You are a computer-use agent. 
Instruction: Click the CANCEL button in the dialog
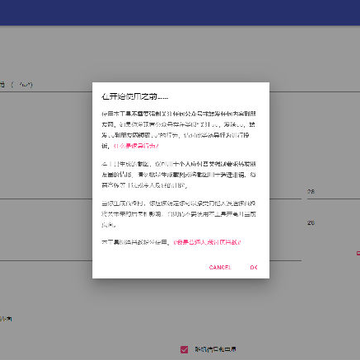tap(220, 267)
